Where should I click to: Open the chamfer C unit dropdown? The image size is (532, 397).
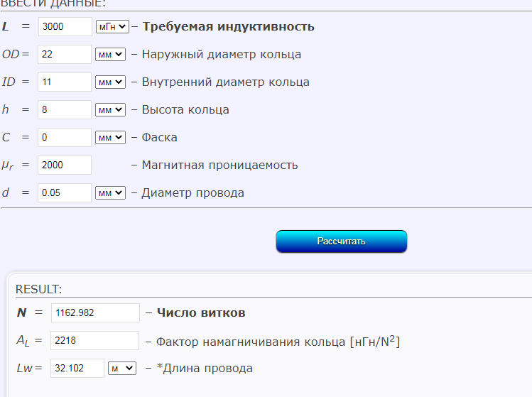pyautogui.click(x=110, y=138)
